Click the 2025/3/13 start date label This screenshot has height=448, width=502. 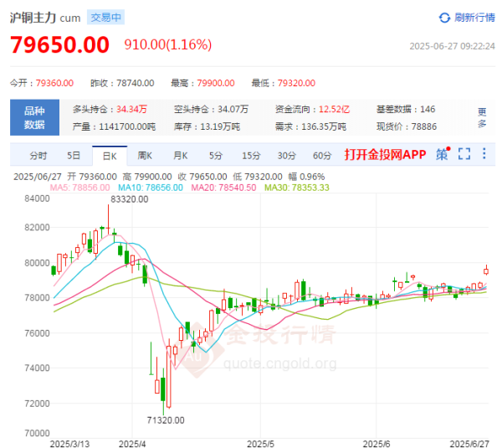(x=69, y=444)
